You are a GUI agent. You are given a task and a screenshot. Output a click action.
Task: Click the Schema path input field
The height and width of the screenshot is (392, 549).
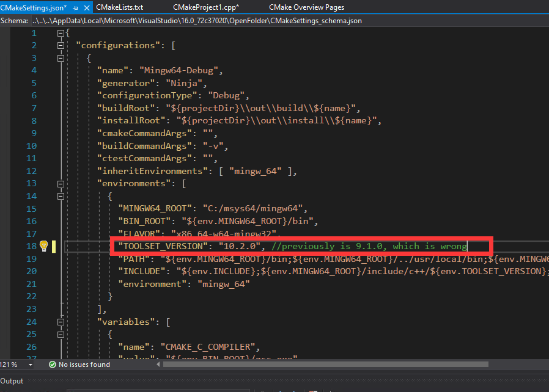(196, 20)
